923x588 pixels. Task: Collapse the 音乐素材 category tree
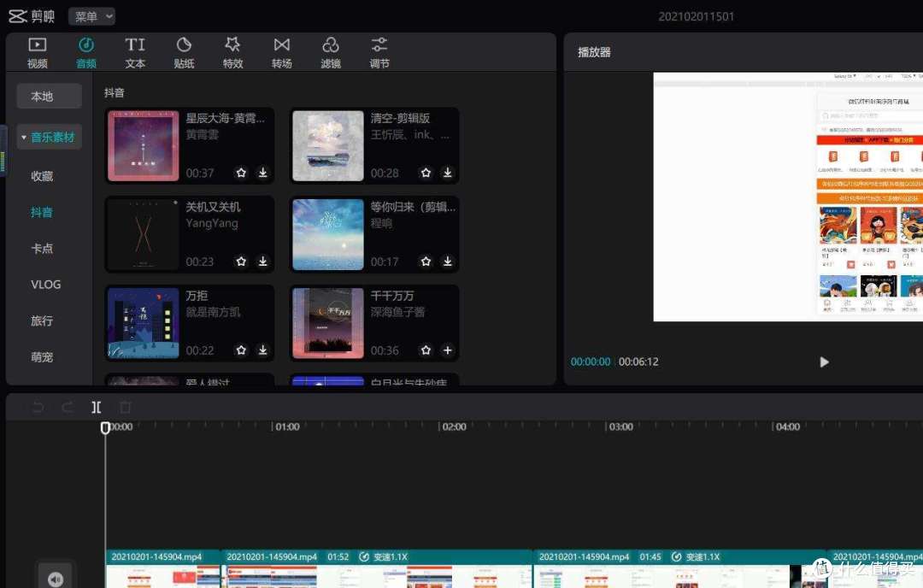[x=24, y=138]
